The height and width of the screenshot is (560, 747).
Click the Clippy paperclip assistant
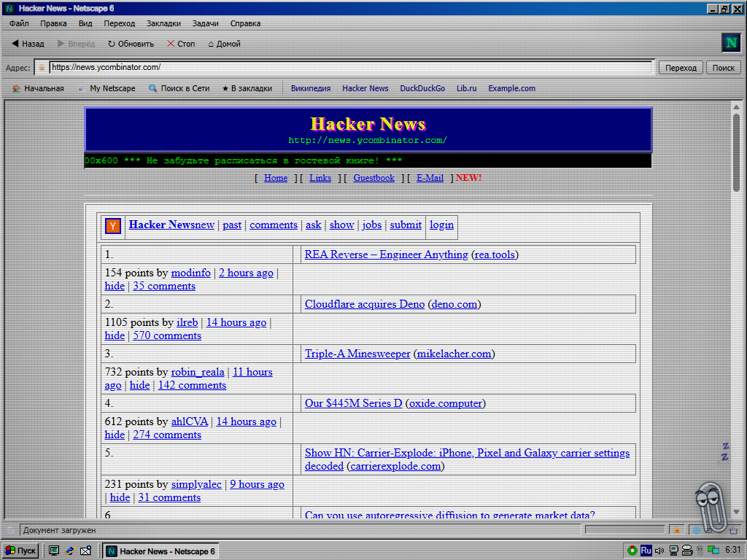click(711, 506)
